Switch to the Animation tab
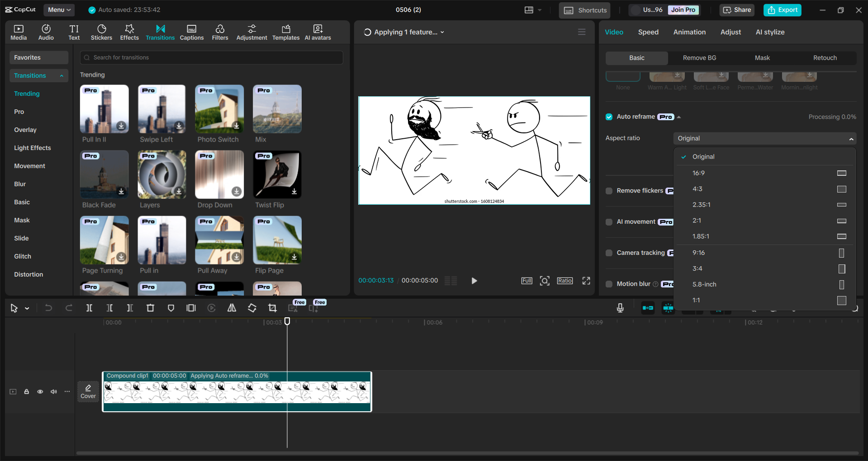868x461 pixels. pyautogui.click(x=689, y=32)
